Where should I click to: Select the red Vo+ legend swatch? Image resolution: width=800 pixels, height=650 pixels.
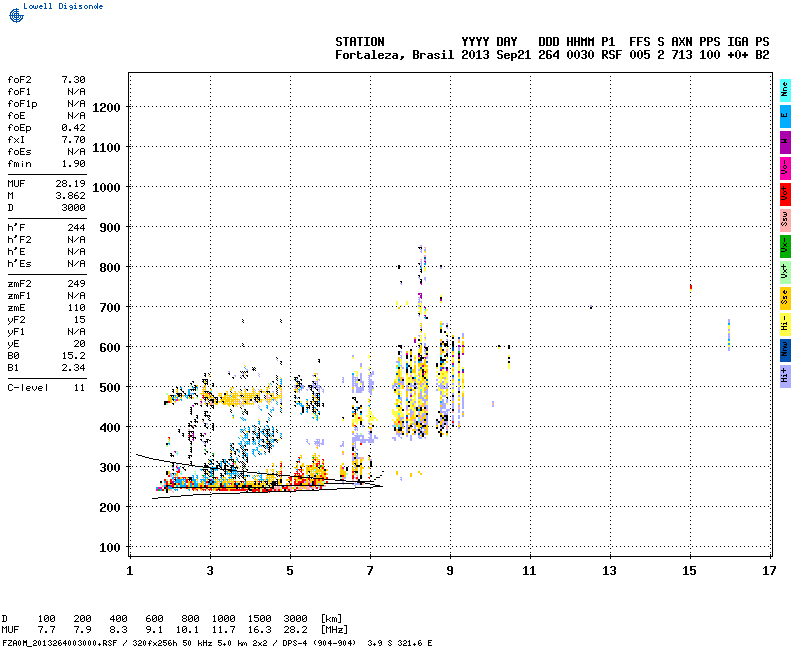pyautogui.click(x=785, y=193)
